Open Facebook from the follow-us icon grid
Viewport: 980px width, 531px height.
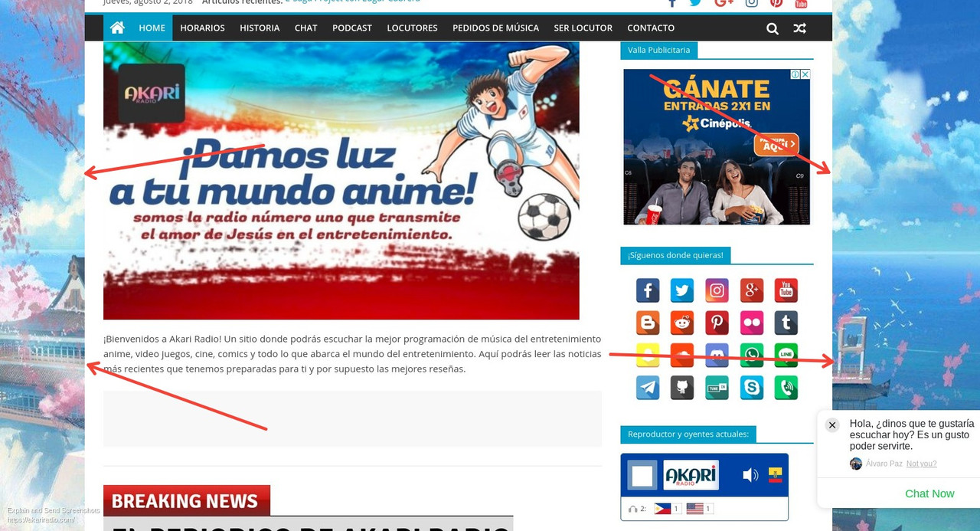coord(648,290)
